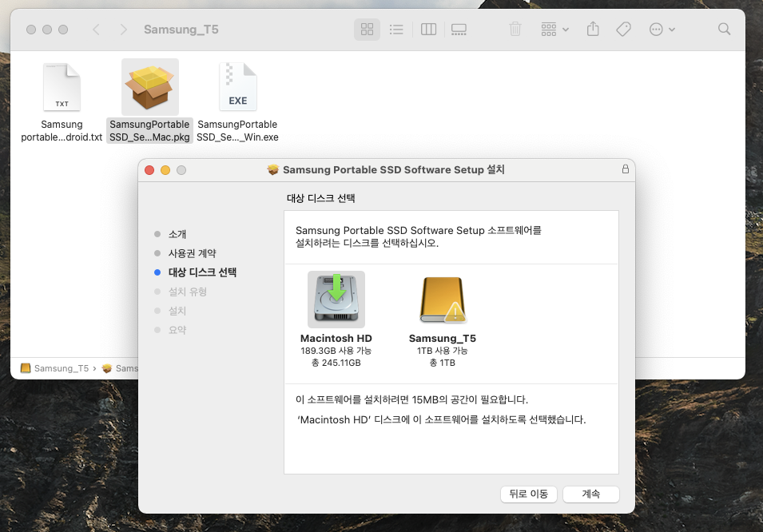
Task: Open the Finder more actions menu
Action: pyautogui.click(x=662, y=30)
